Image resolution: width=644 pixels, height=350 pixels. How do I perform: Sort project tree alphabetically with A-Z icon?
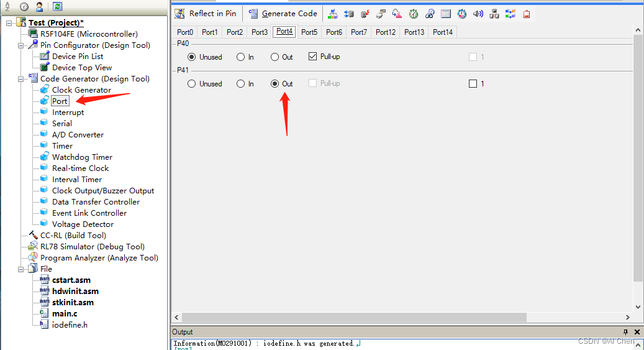tap(7, 6)
